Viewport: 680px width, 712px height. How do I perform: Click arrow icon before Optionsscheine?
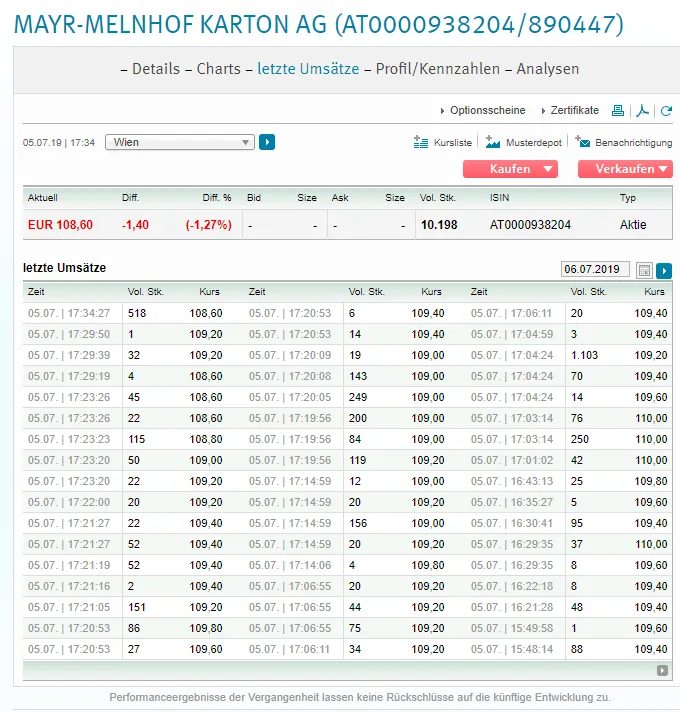(442, 111)
